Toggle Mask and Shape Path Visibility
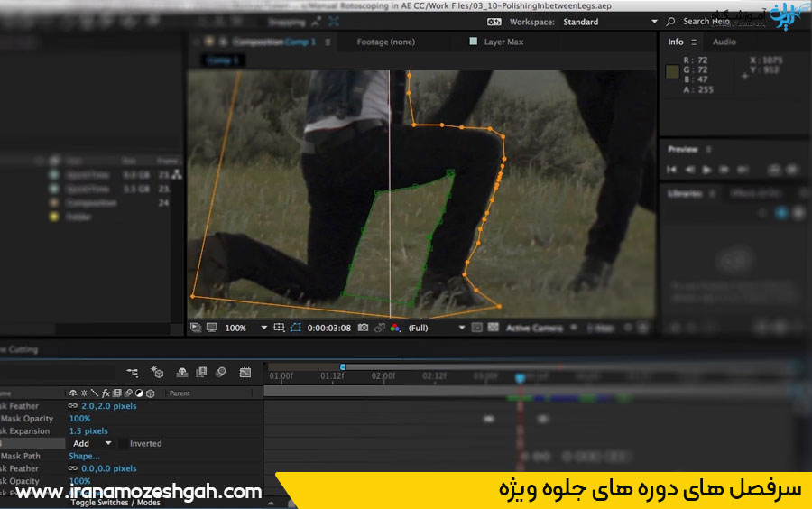 coord(296,328)
